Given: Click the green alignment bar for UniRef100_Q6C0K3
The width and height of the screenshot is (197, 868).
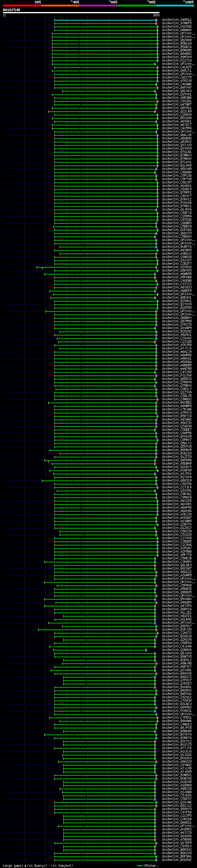Looking at the screenshot, I should pos(109,91).
